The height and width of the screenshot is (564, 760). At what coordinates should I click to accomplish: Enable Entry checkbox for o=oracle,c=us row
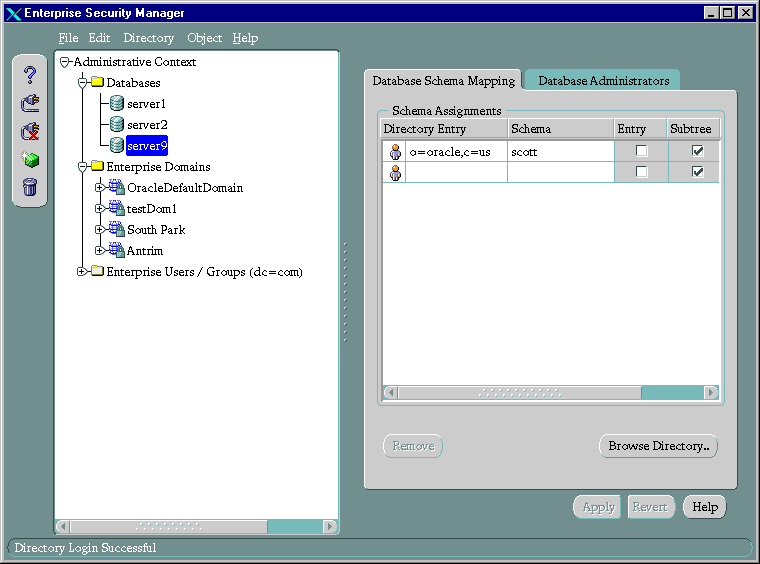(642, 151)
